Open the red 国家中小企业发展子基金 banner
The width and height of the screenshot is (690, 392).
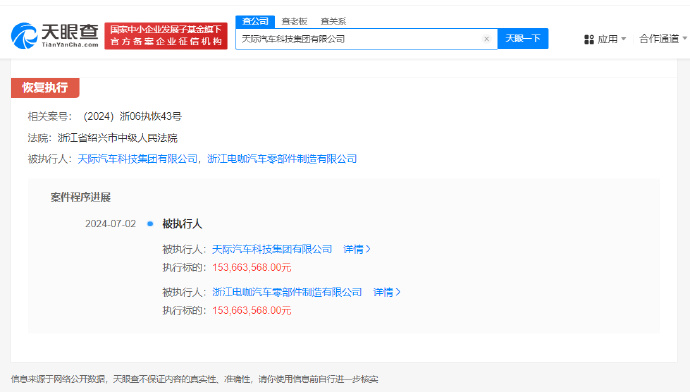point(166,36)
